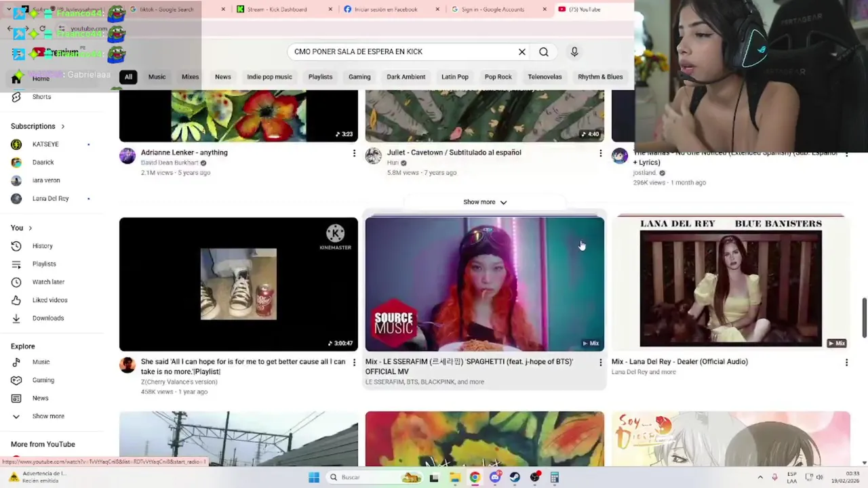Select the Dark Ambient chip
The height and width of the screenshot is (488, 868).
[x=406, y=77]
